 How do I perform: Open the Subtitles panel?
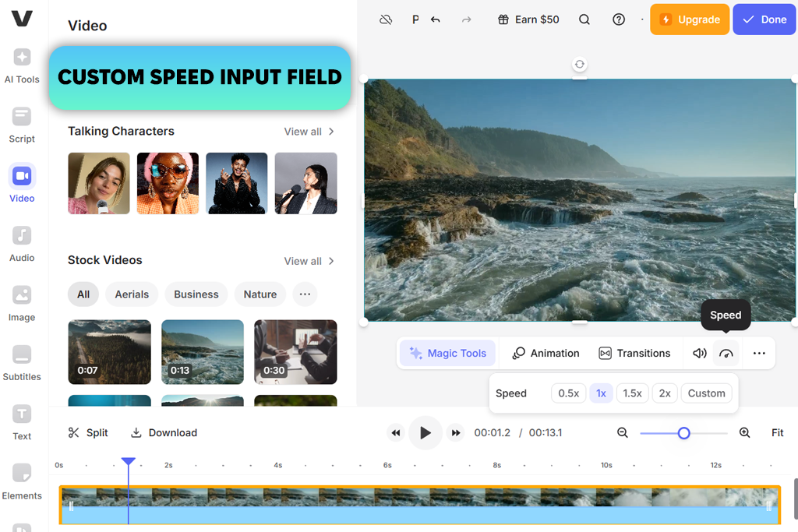[x=22, y=364]
